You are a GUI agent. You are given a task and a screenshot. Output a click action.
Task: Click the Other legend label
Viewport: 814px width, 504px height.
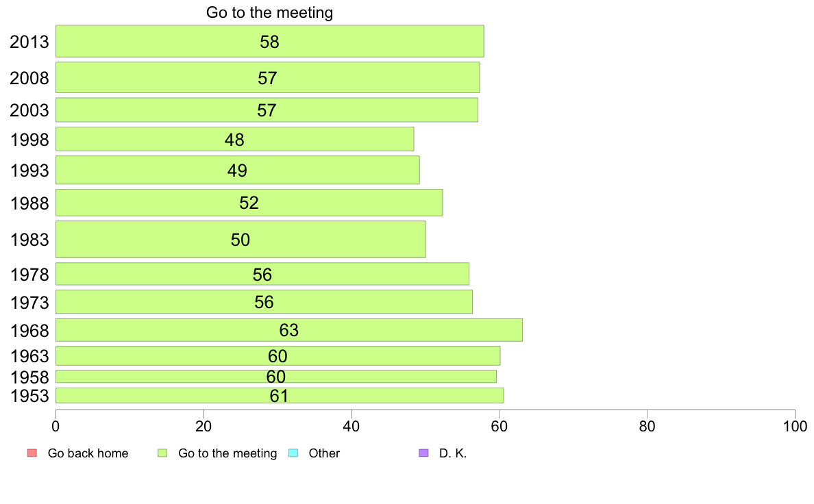tap(324, 453)
